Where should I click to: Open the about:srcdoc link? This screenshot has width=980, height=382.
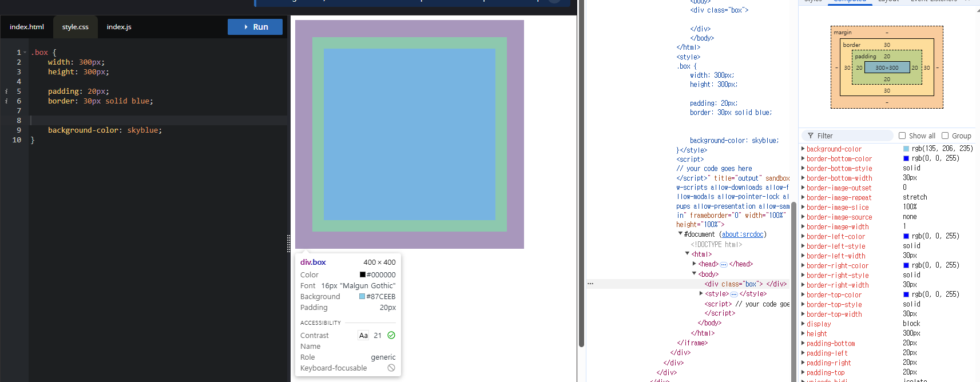743,234
